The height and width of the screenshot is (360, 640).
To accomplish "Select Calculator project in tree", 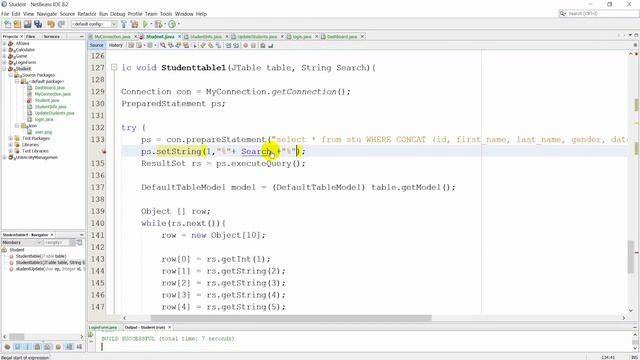I will click(24, 50).
